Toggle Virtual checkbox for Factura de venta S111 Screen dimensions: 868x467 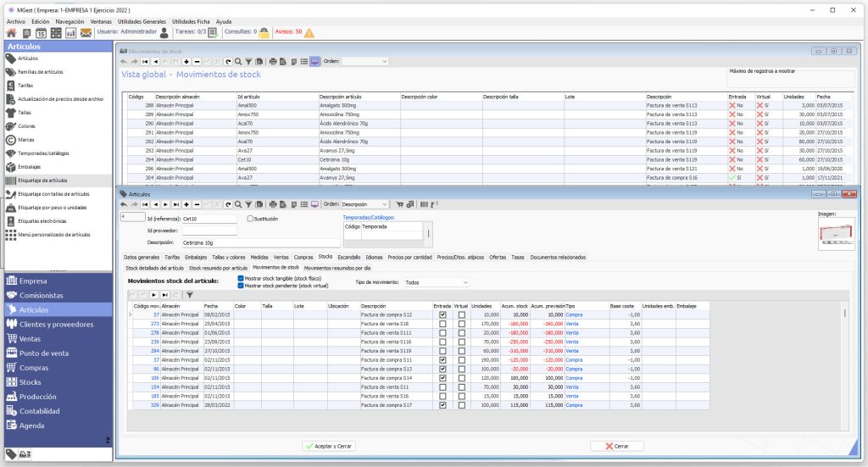click(x=461, y=333)
